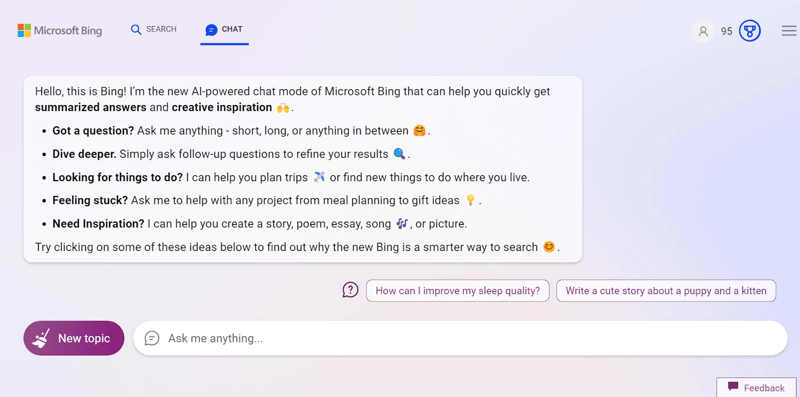Click the message bubble icon in input box
Image resolution: width=800 pixels, height=397 pixels.
tap(152, 338)
